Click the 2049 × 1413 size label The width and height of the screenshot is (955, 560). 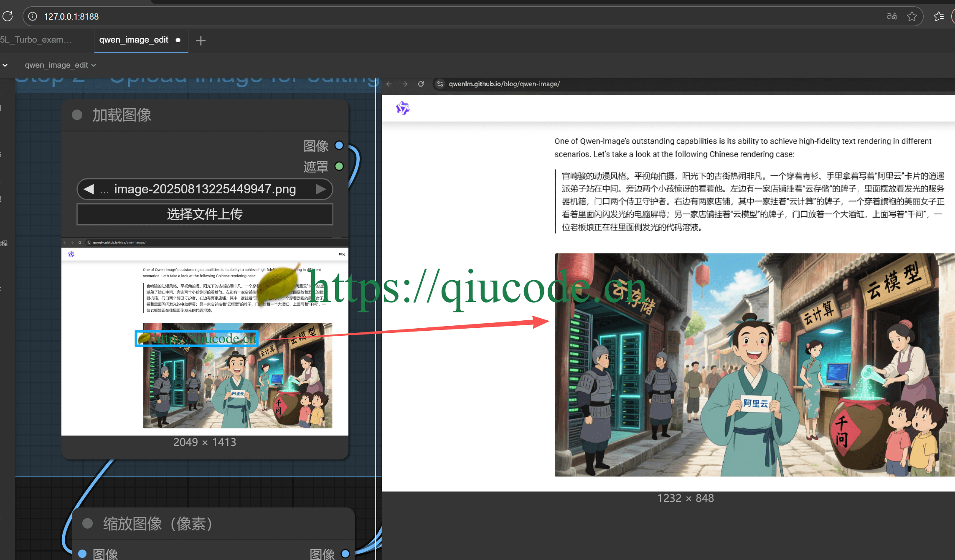205,442
